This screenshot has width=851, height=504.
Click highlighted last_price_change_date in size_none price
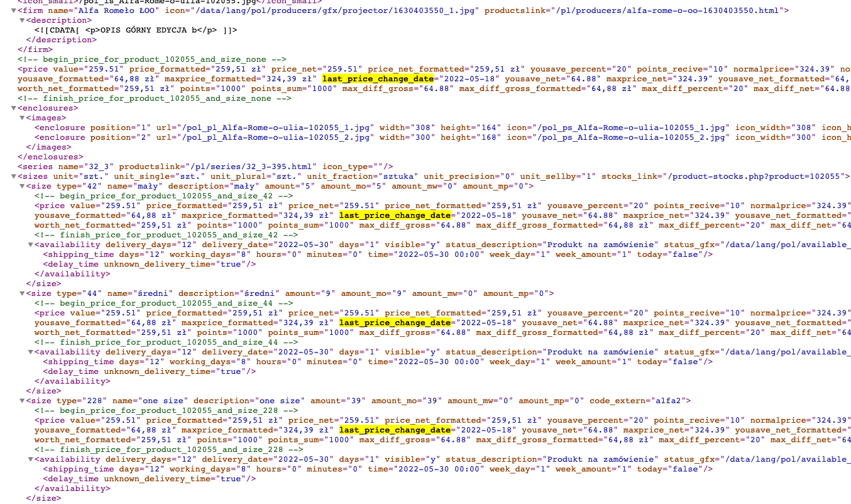click(x=378, y=79)
